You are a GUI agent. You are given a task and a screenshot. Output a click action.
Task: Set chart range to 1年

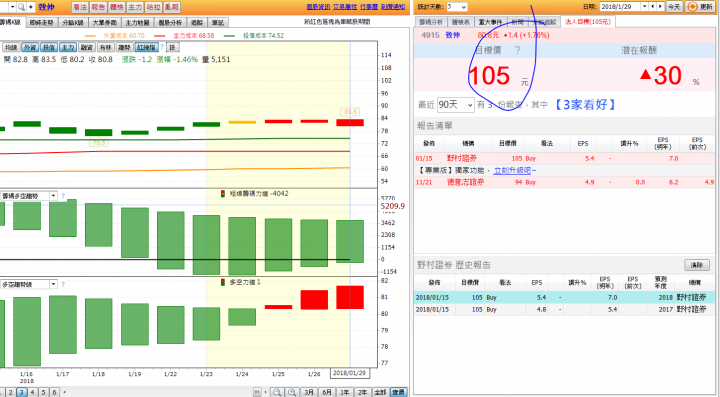click(345, 392)
